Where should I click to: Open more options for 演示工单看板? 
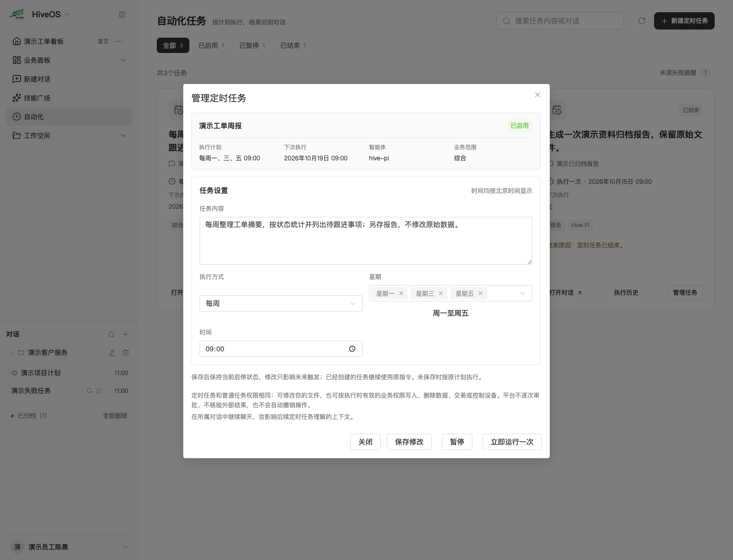(119, 41)
